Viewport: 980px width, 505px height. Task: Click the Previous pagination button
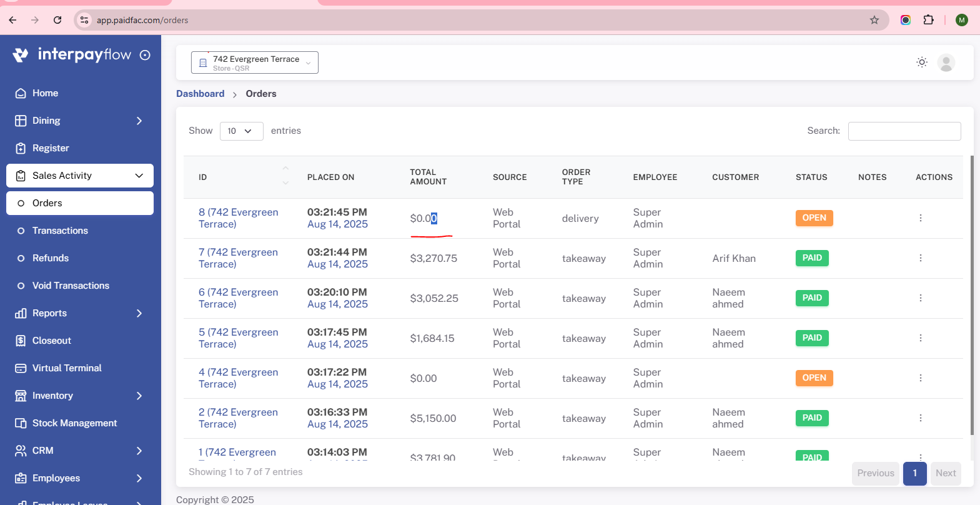[876, 473]
